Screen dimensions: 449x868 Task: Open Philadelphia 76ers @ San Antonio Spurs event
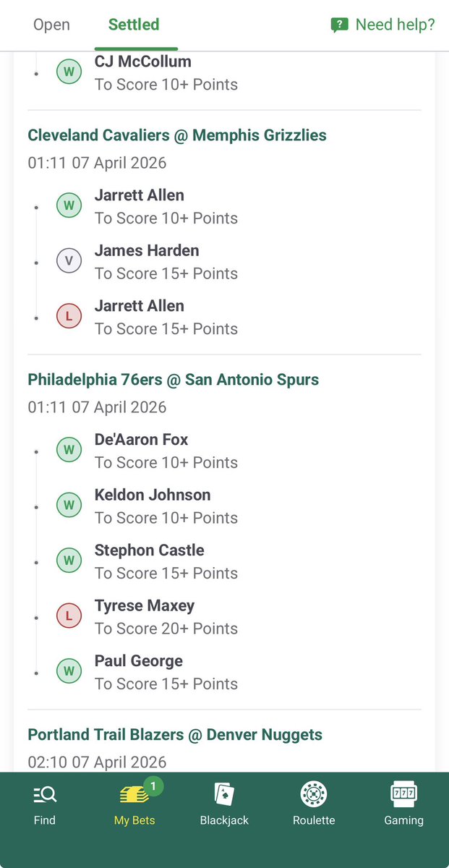(174, 380)
